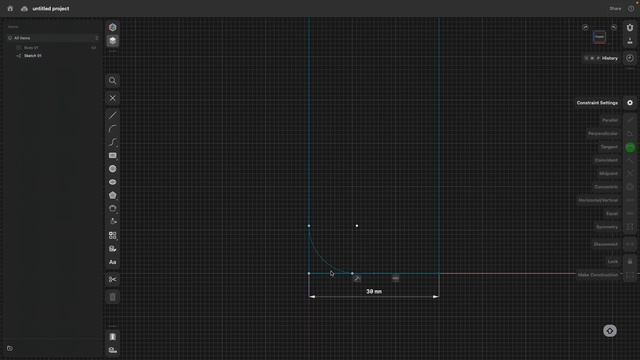The image size is (640, 360).
Task: Click the Delete trash icon
Action: [x=113, y=297]
